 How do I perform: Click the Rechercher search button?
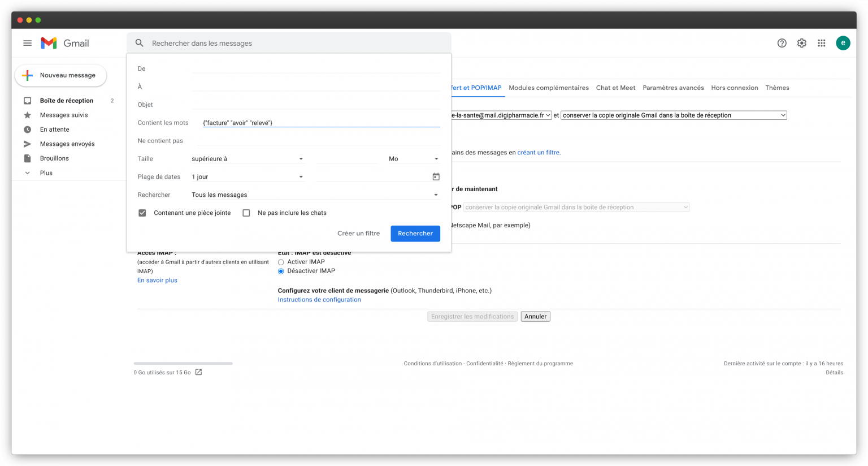point(415,233)
